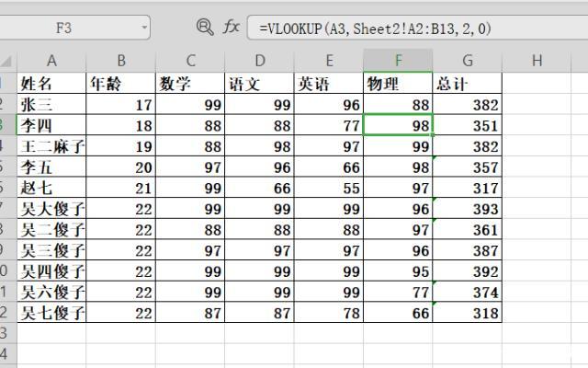Click the formula bar with VLOOKUP formula
Screen dimensions: 588x368
(417, 28)
